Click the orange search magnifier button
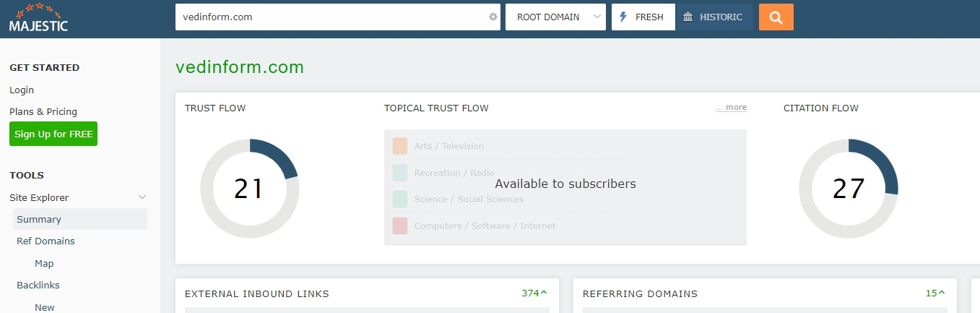The width and height of the screenshot is (980, 313). point(776,17)
